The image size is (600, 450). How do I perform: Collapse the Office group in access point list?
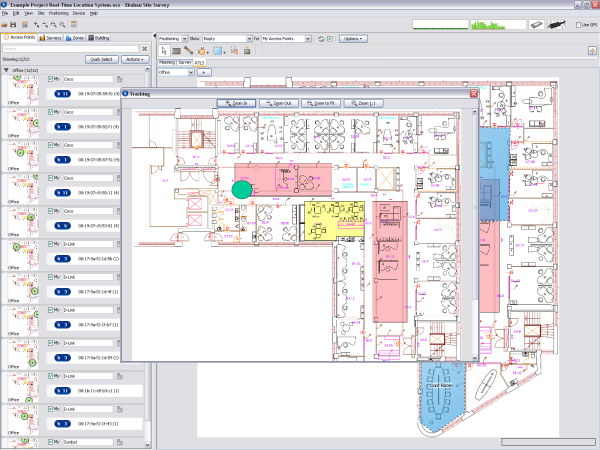pos(5,71)
